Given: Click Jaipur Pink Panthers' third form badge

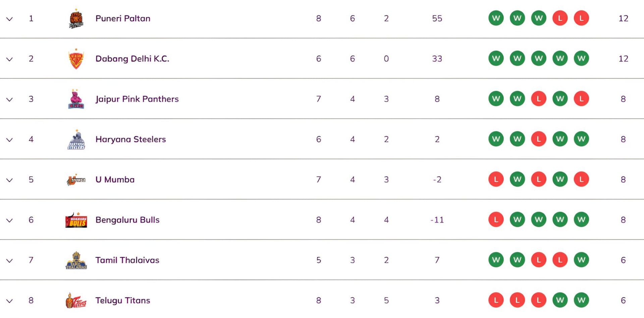Looking at the screenshot, I should (539, 99).
